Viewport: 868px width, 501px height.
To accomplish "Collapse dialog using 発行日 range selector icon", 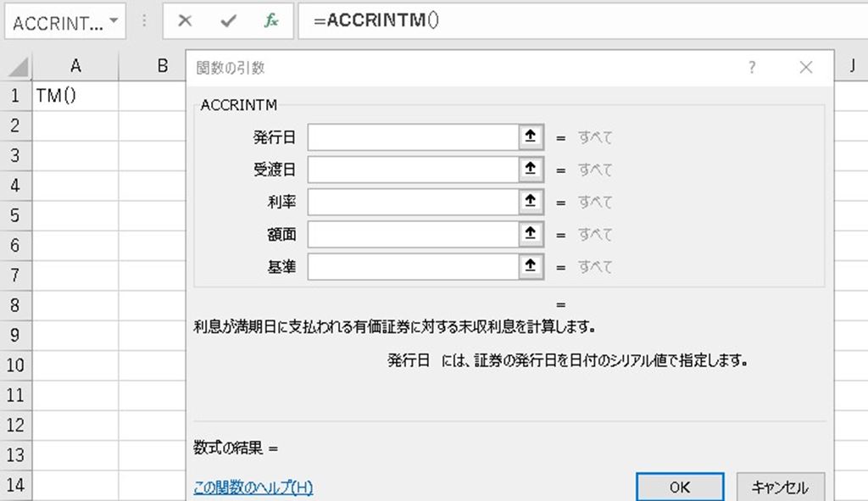I will point(531,137).
